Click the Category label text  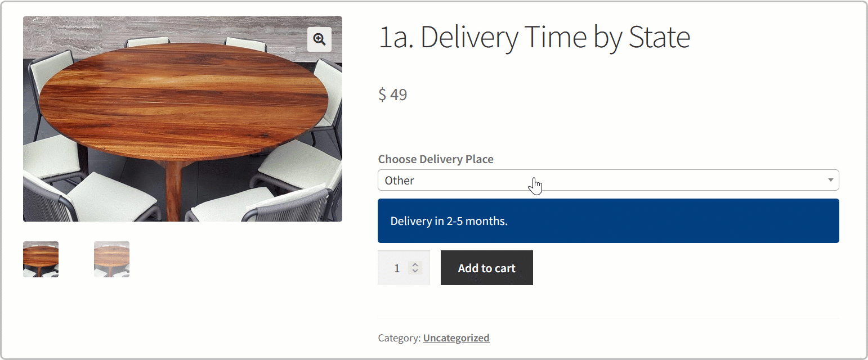397,337
